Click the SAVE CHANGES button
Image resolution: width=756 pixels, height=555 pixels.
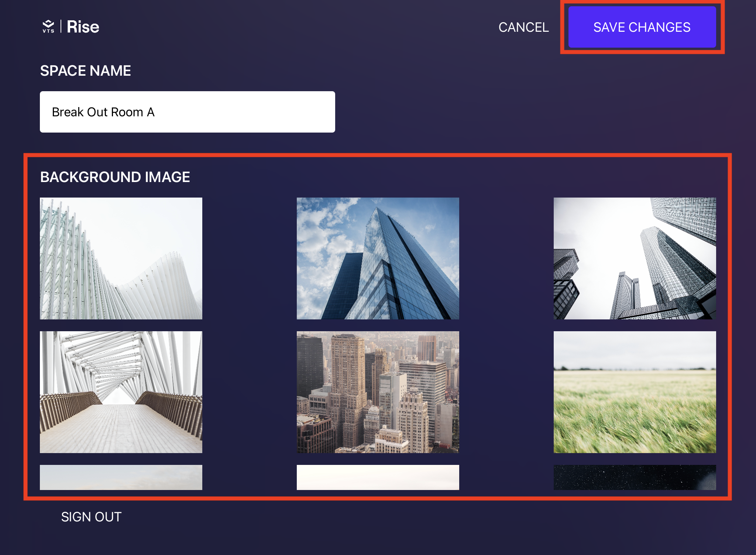point(642,27)
